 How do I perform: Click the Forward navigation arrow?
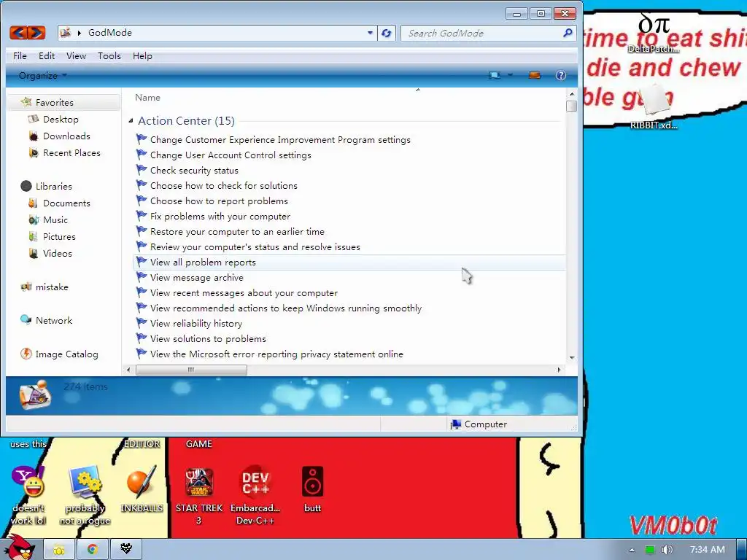coord(36,32)
